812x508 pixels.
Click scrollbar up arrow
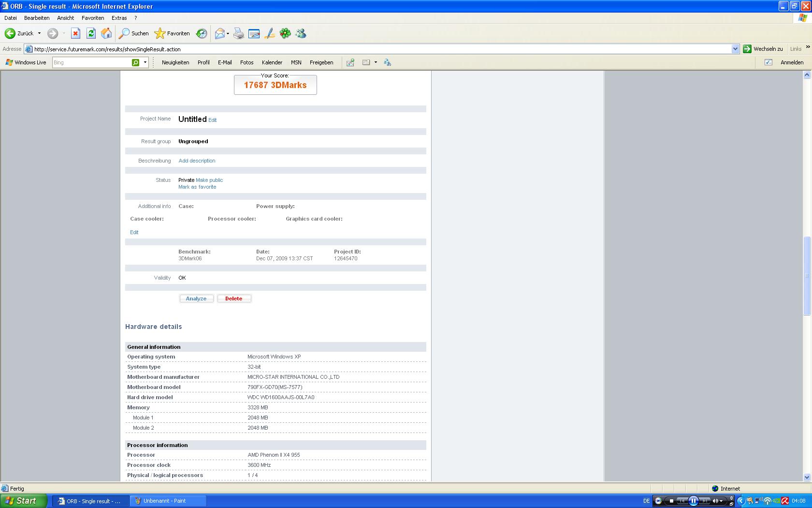(807, 75)
